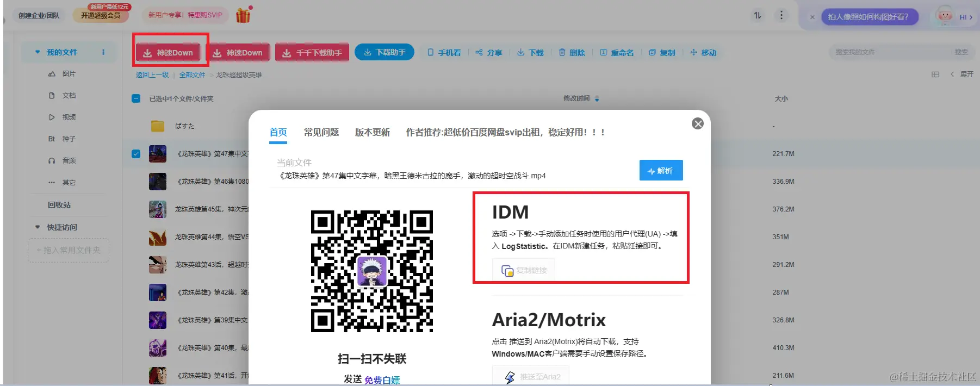Click the blue 解析 button
Viewport: 980px width, 386px height.
tap(661, 170)
